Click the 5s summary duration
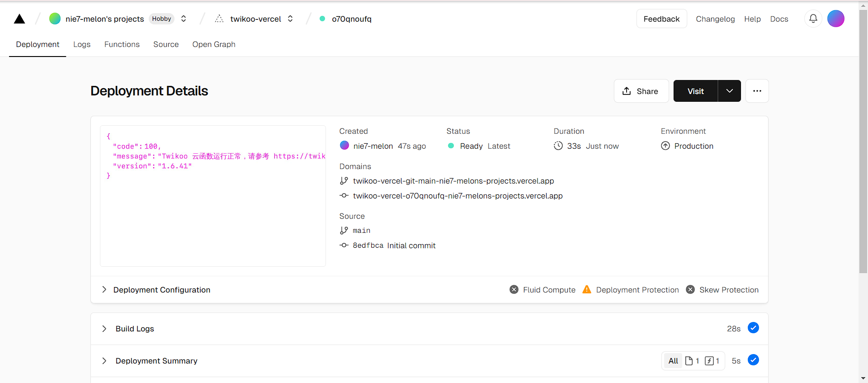The image size is (868, 383). click(x=736, y=361)
